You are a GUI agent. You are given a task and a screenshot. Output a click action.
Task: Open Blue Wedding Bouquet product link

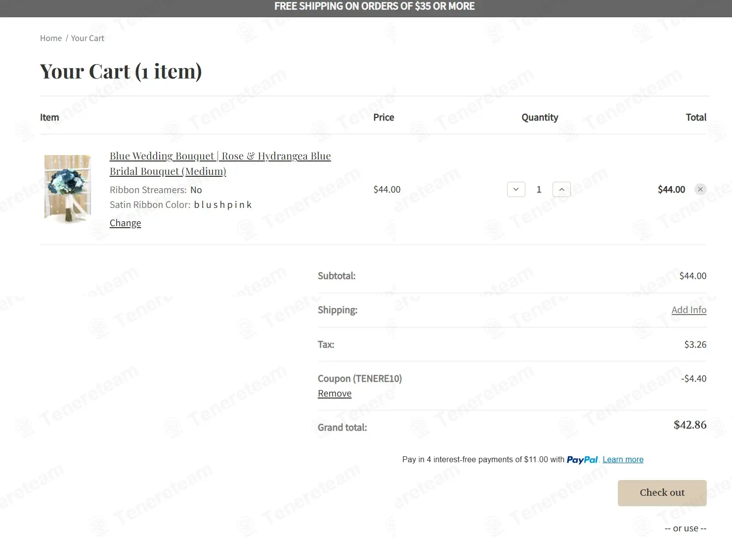[x=220, y=163]
